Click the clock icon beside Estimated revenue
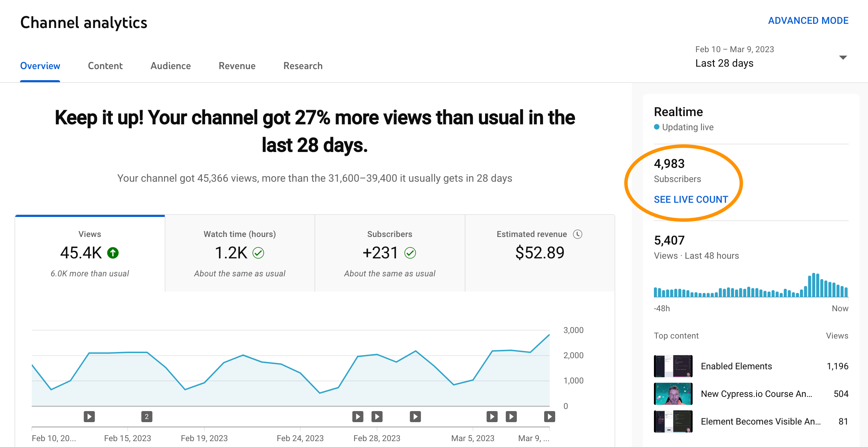 pyautogui.click(x=578, y=234)
